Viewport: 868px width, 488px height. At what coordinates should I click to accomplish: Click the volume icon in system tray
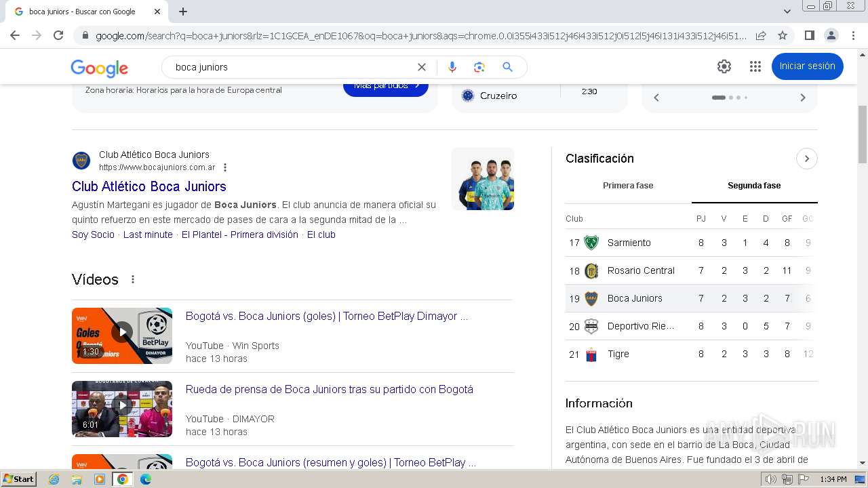pos(770,479)
